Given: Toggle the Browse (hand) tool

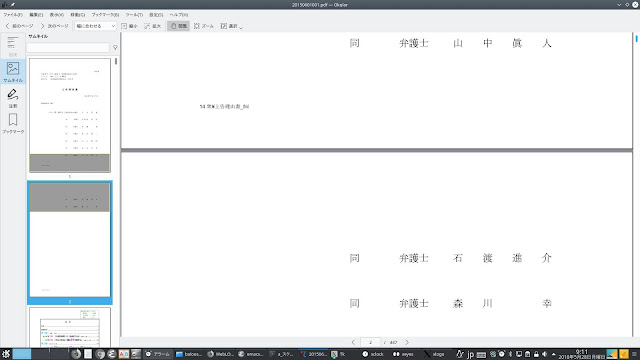Looking at the screenshot, I should [x=178, y=26].
